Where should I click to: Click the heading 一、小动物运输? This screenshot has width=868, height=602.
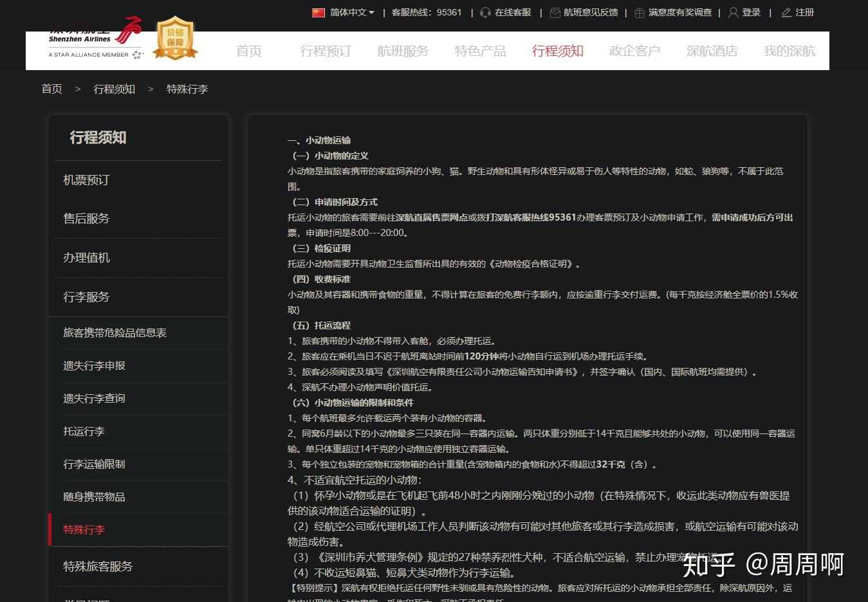point(319,140)
